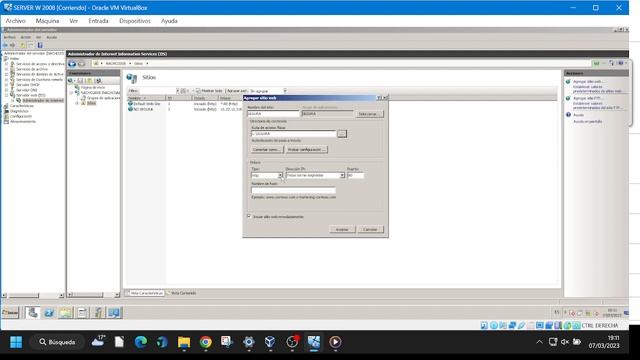
Task: Click the volume muted tray icon
Action: pyautogui.click(x=565, y=342)
